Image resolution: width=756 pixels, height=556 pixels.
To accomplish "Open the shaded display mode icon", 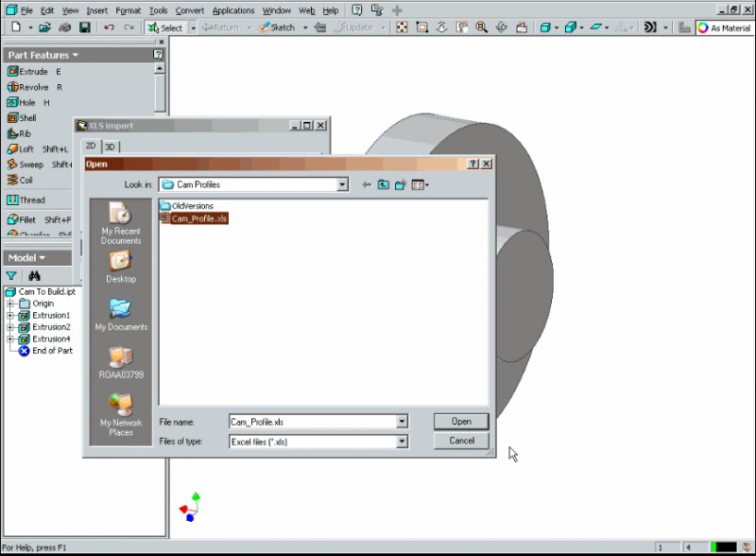I will 545,27.
